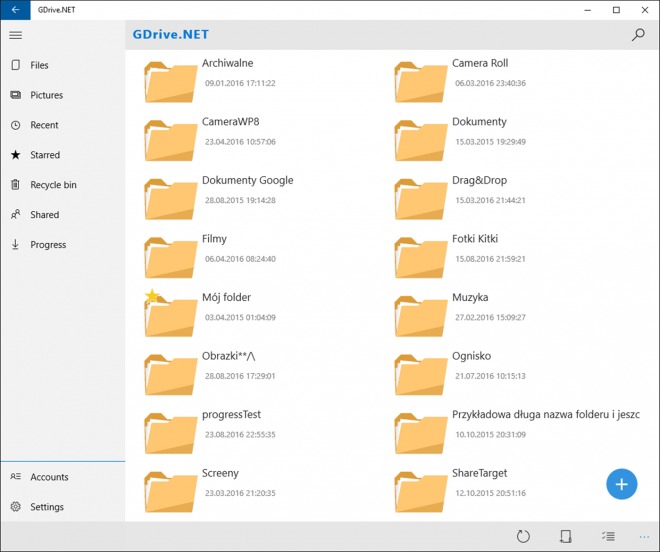Screen dimensions: 660x552
Task: Click the Starred star icon
Action: [x=16, y=155]
